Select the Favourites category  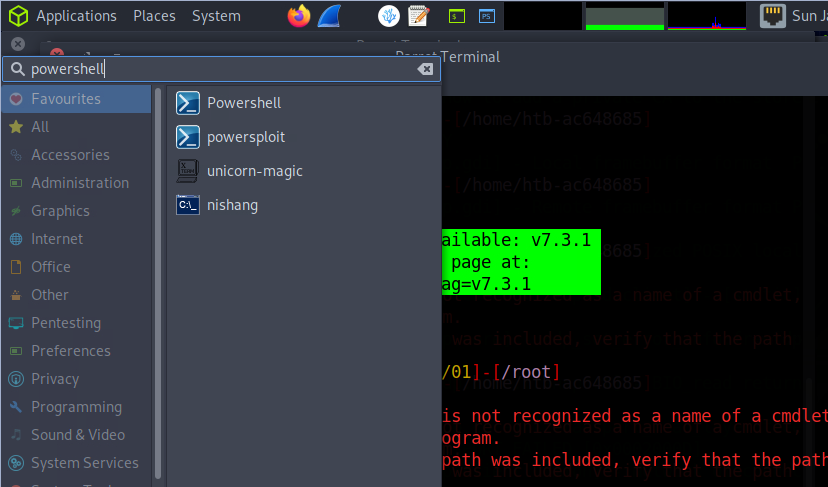77,99
